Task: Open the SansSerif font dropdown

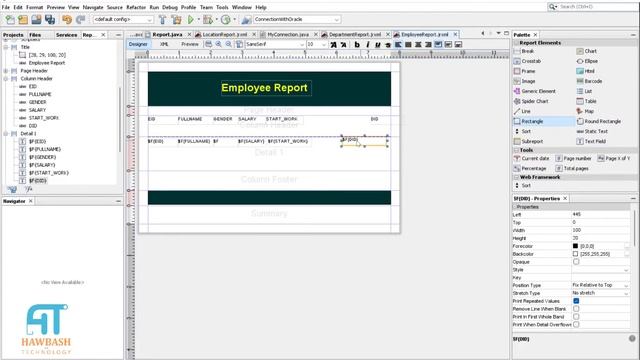Action: click(275, 44)
